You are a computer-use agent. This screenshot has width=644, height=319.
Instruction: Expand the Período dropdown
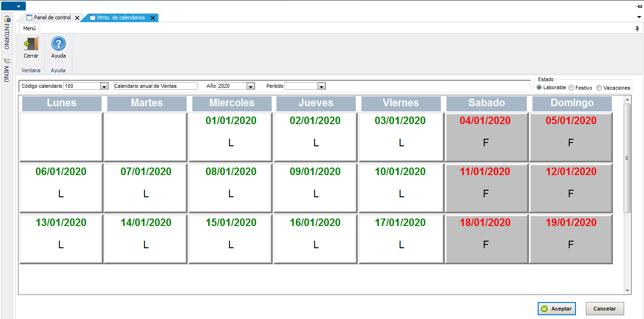tap(321, 86)
